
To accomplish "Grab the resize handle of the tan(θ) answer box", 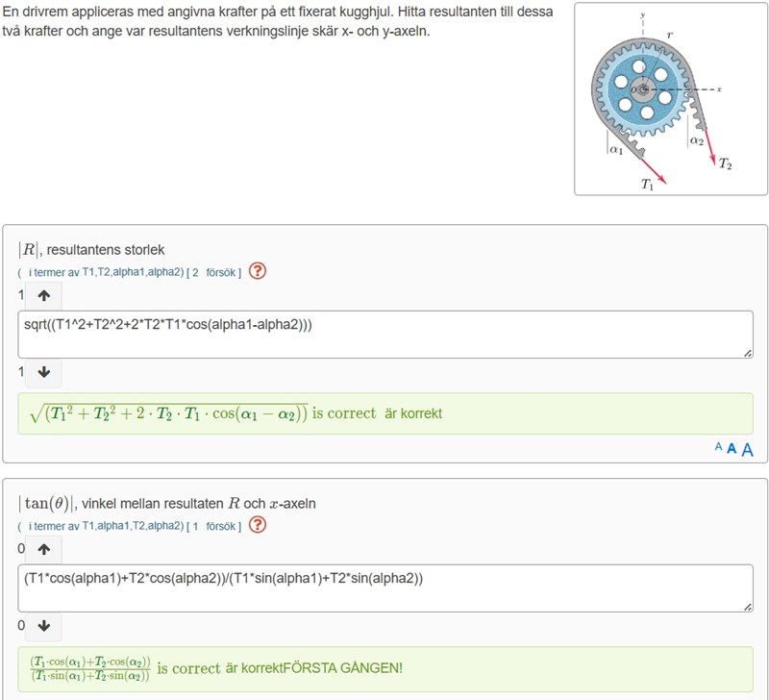I will 747,607.
